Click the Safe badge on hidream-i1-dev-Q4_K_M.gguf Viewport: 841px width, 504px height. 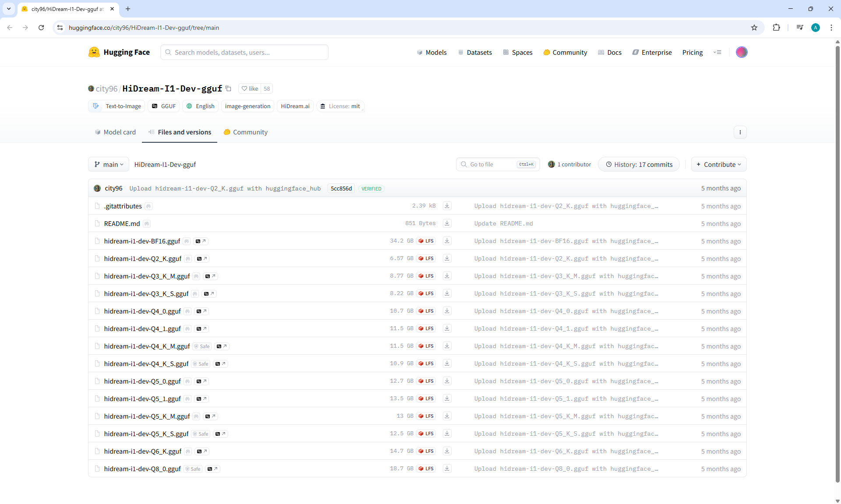pyautogui.click(x=202, y=346)
